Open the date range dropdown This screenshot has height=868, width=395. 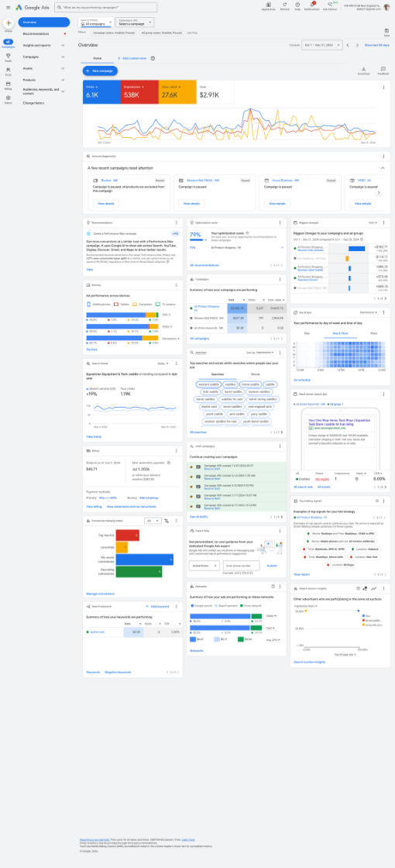[x=322, y=45]
